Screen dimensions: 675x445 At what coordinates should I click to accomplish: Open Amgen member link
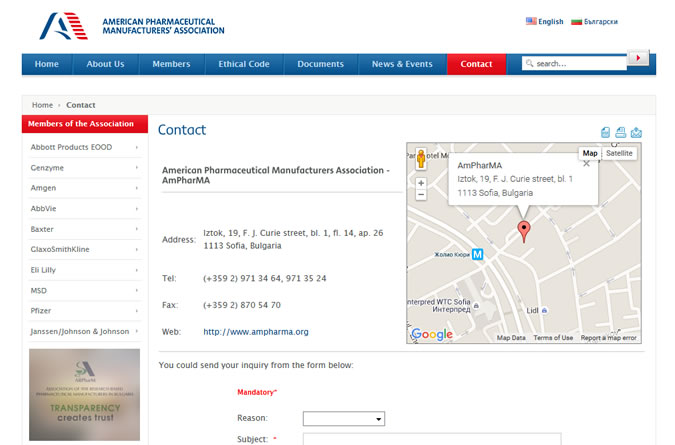click(x=43, y=188)
